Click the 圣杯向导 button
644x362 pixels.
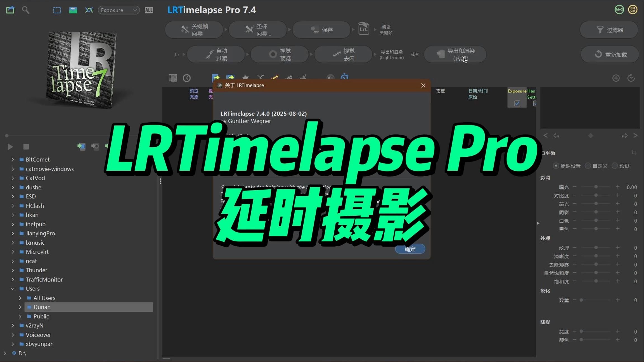click(x=258, y=30)
